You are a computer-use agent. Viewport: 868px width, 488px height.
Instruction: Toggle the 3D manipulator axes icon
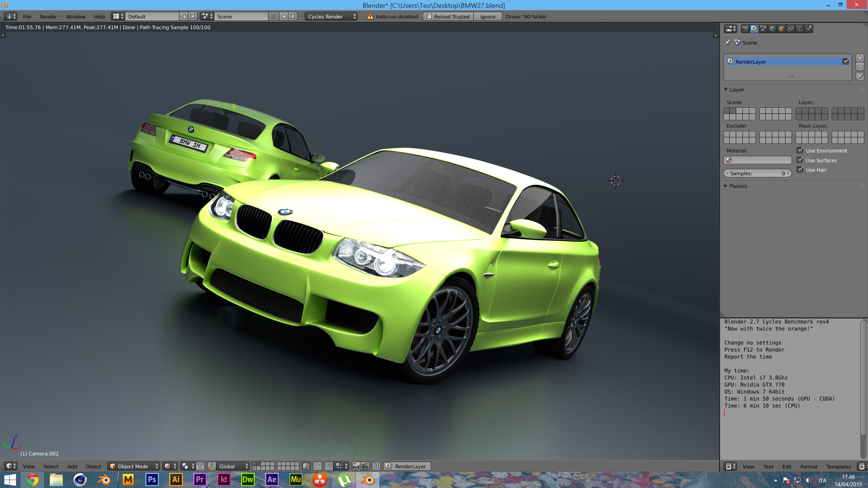click(212, 466)
